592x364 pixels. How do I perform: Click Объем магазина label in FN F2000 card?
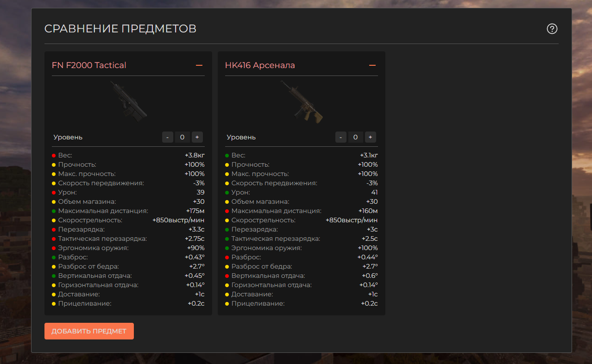(x=87, y=201)
